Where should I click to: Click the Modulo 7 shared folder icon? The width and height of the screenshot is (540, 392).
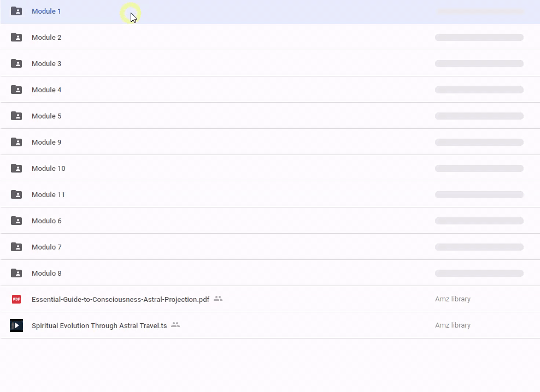(16, 247)
